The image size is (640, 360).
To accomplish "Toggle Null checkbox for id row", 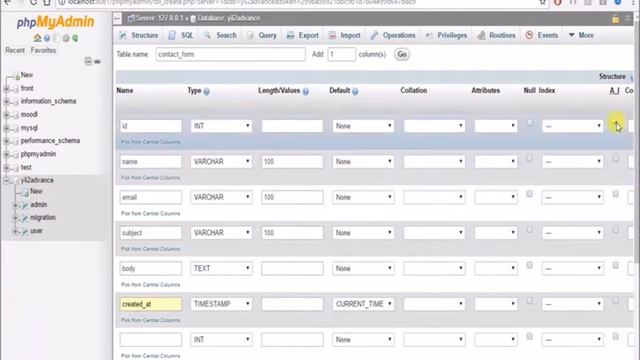I will pyautogui.click(x=529, y=122).
